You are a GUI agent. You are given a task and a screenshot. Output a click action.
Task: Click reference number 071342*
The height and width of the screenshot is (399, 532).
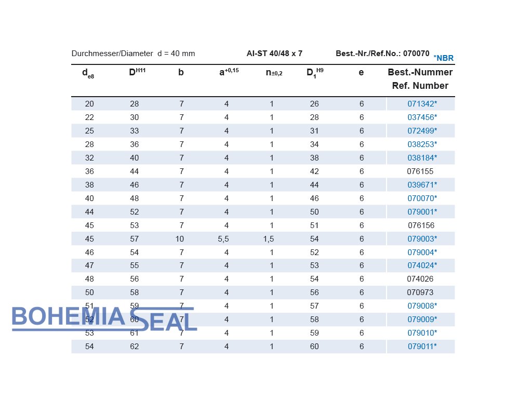pos(422,104)
